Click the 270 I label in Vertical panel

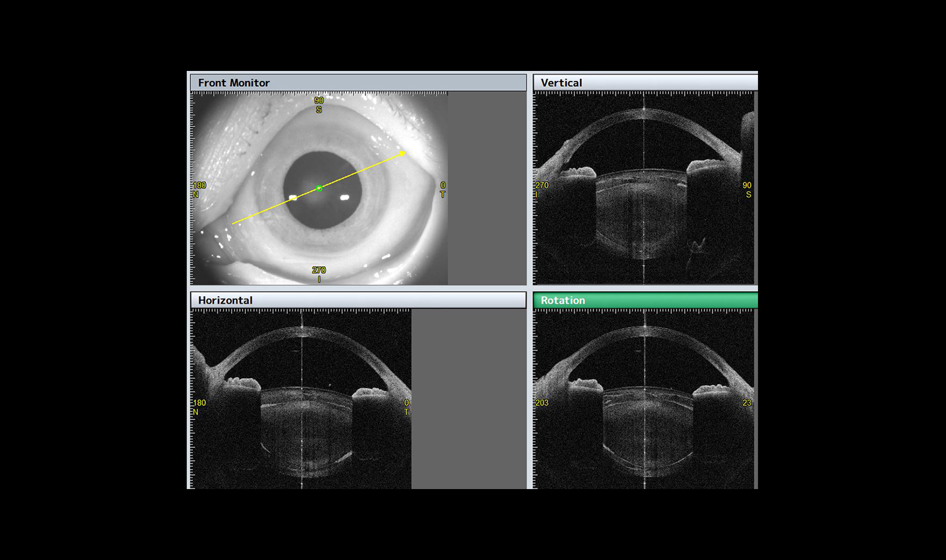point(541,190)
